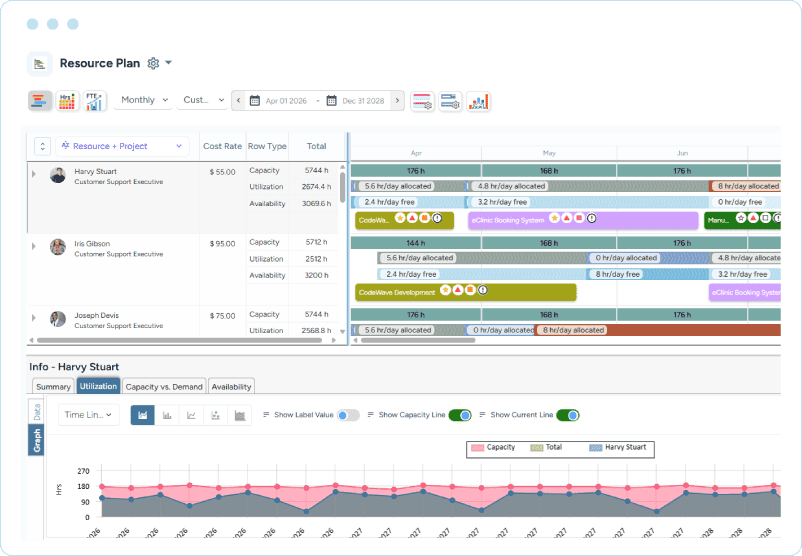Select the scatter chart type icon

215,415
